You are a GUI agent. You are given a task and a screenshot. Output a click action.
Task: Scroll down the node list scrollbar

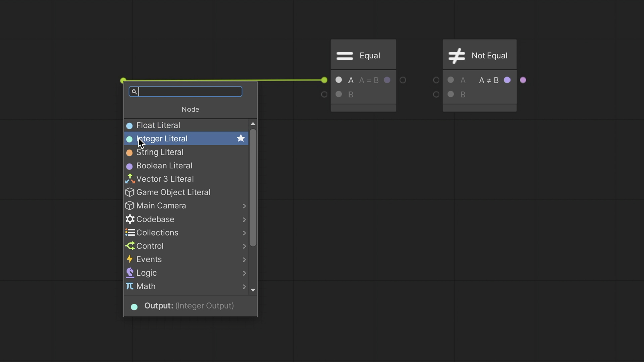[253, 290]
